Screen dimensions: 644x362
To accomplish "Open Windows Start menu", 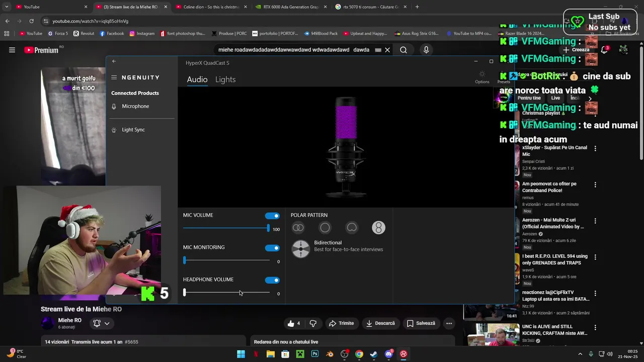I will click(241, 354).
